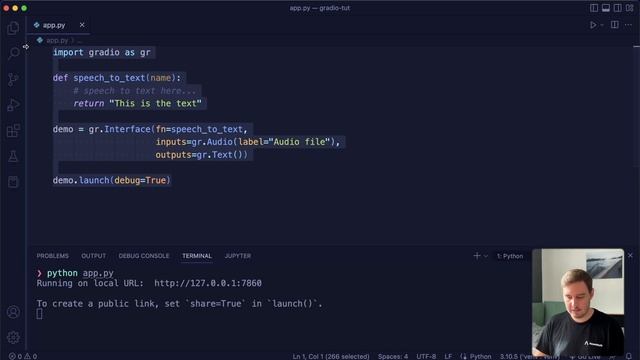Click the app.py filename in terminal command
This screenshot has width=640, height=360.
pyautogui.click(x=98, y=273)
